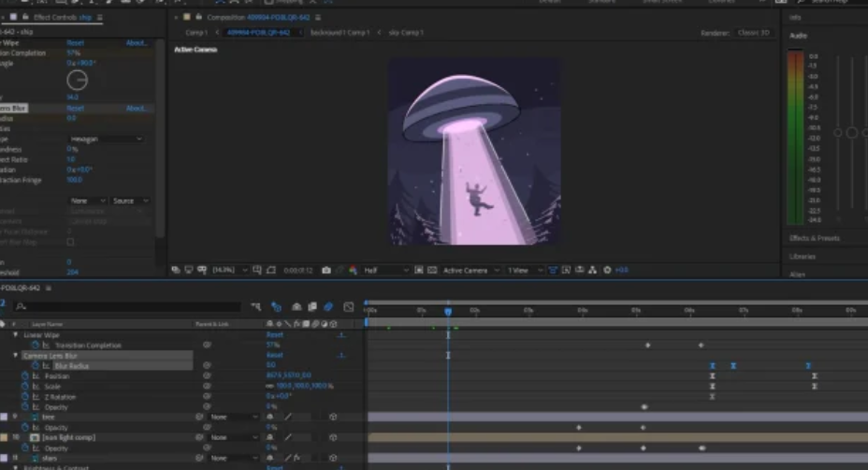This screenshot has height=470, width=868.
Task: Click the Position property stopwatch
Action: point(25,376)
